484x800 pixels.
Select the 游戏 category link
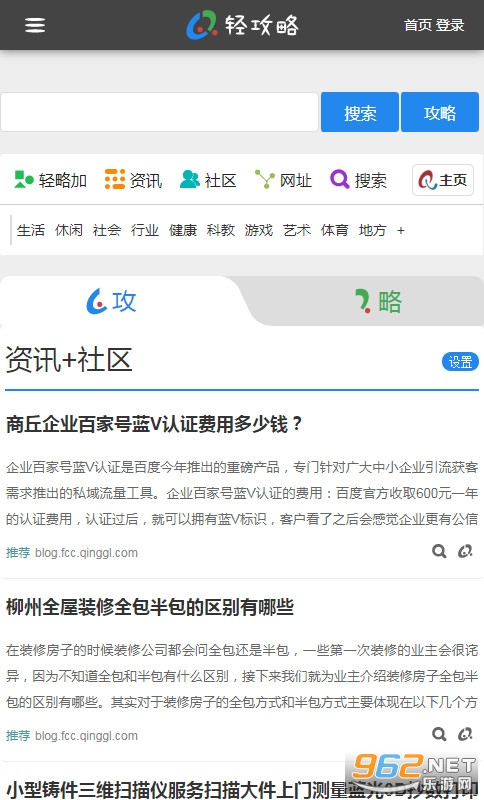pos(259,231)
